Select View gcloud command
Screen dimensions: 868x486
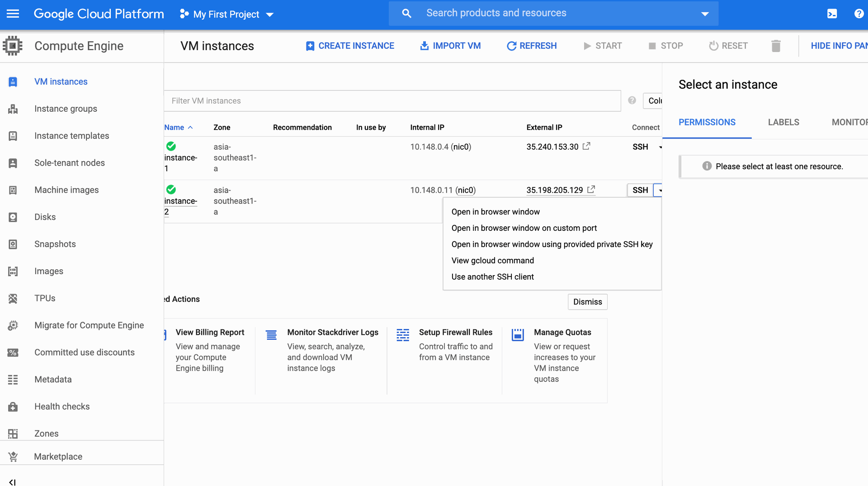point(493,261)
